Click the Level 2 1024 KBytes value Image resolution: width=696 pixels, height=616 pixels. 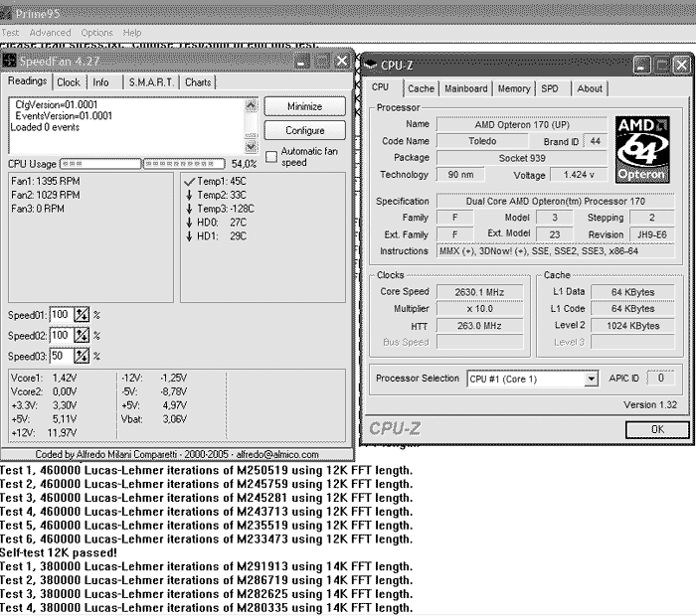[632, 326]
